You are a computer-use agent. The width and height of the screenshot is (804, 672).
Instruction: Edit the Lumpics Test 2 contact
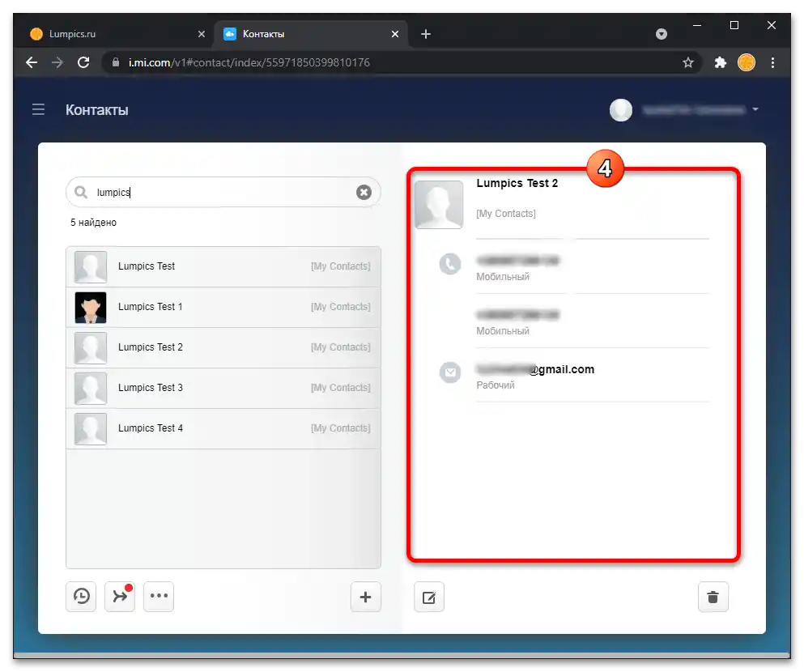(429, 598)
